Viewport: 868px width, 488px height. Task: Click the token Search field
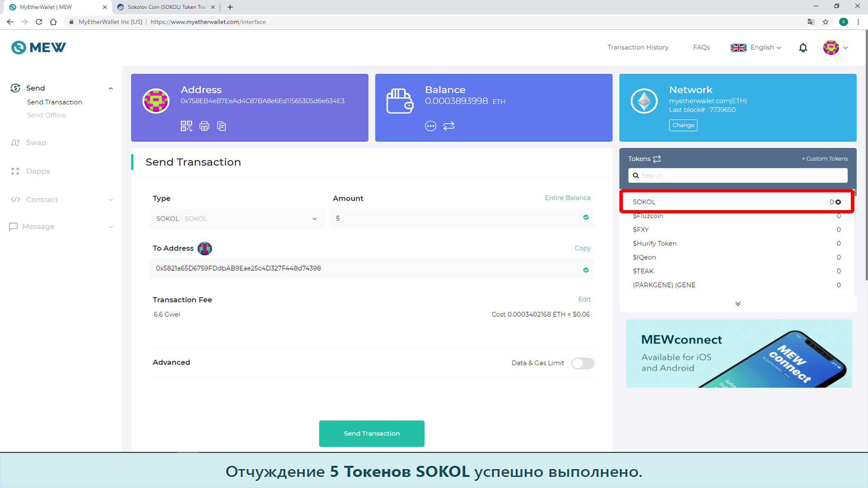click(738, 175)
